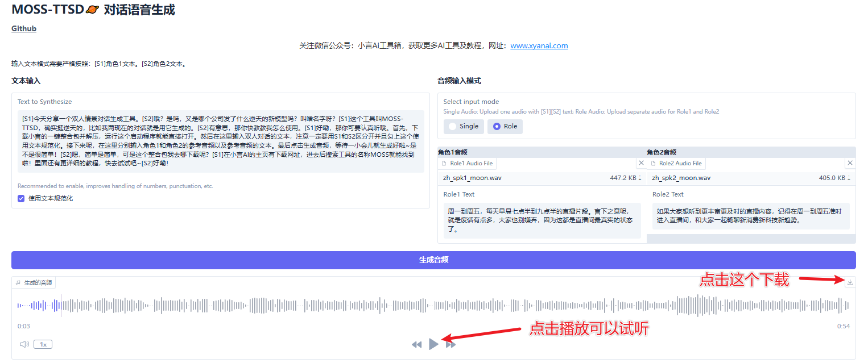
Task: Play the generated audio
Action: click(x=433, y=344)
